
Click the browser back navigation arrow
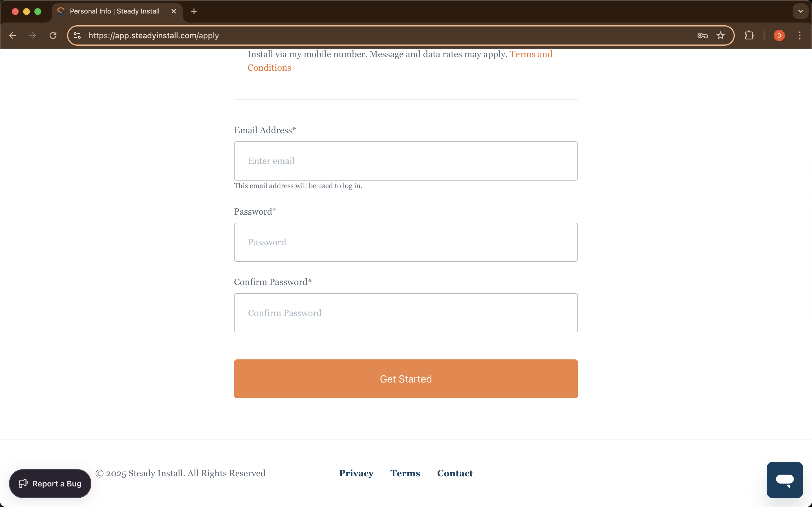click(x=12, y=35)
